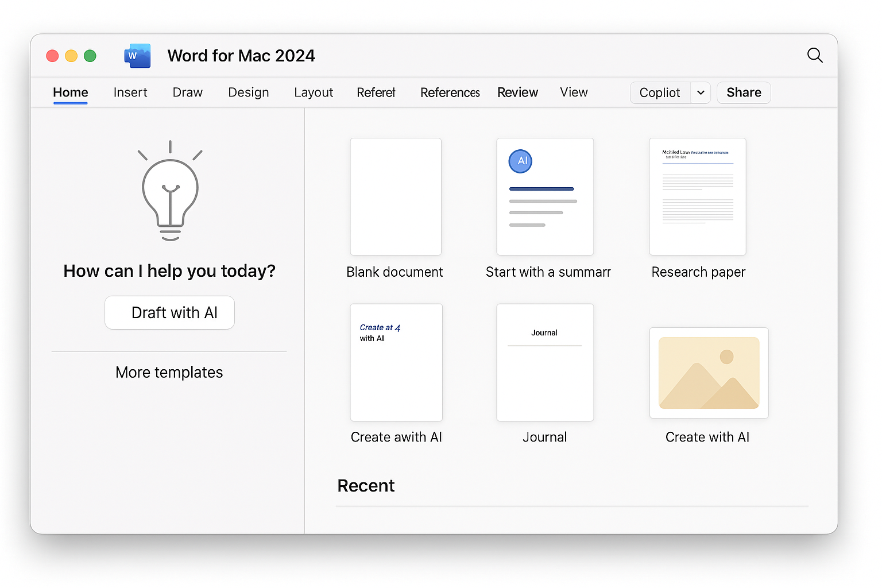
Task: Open the Design ribbon tab
Action: [x=248, y=92]
